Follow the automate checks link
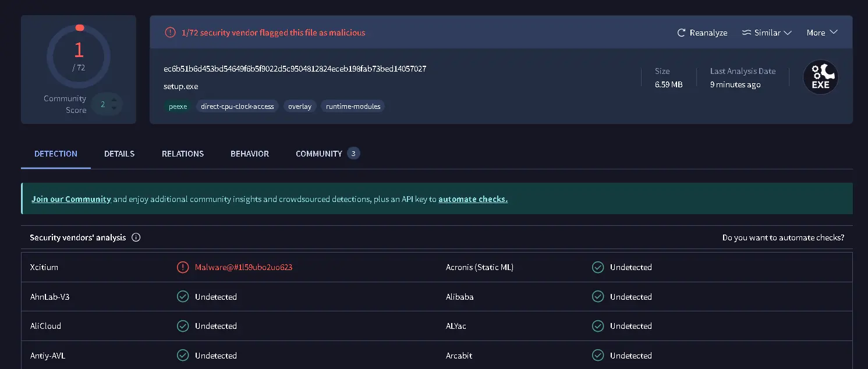This screenshot has width=868, height=369. pos(473,199)
